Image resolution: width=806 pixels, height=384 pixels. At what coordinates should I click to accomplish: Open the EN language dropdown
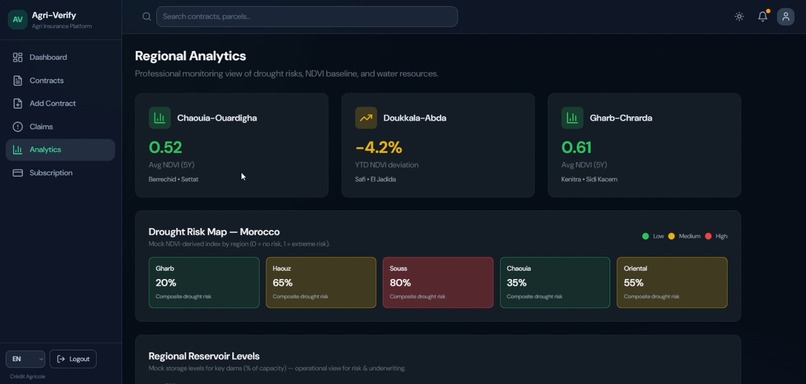coord(25,359)
